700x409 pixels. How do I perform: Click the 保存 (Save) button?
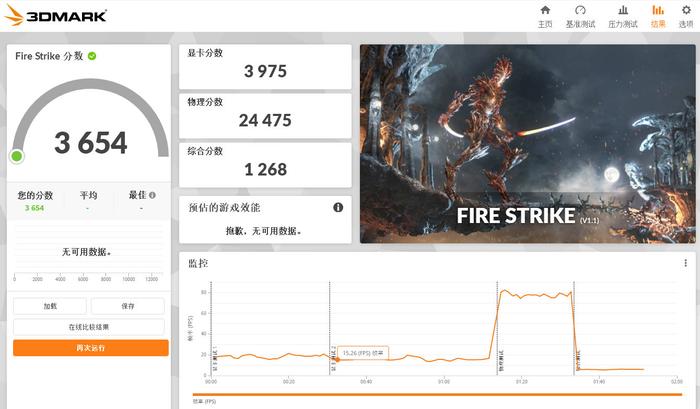point(128,306)
